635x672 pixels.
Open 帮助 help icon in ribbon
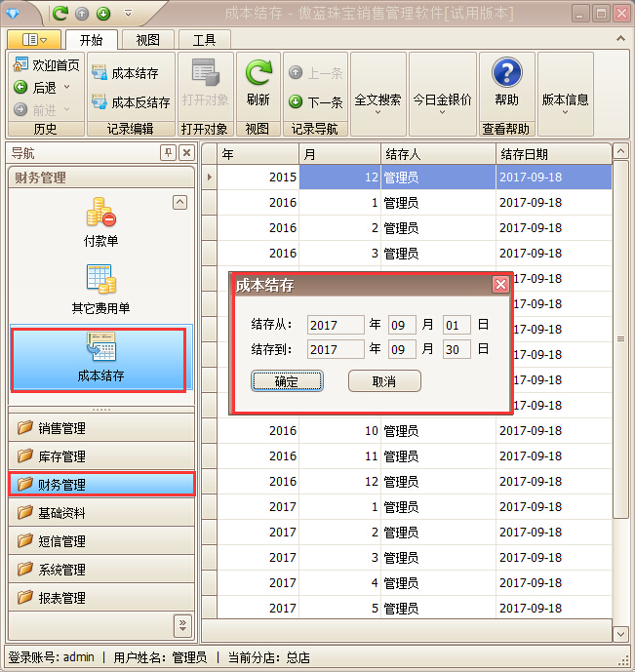(506, 74)
